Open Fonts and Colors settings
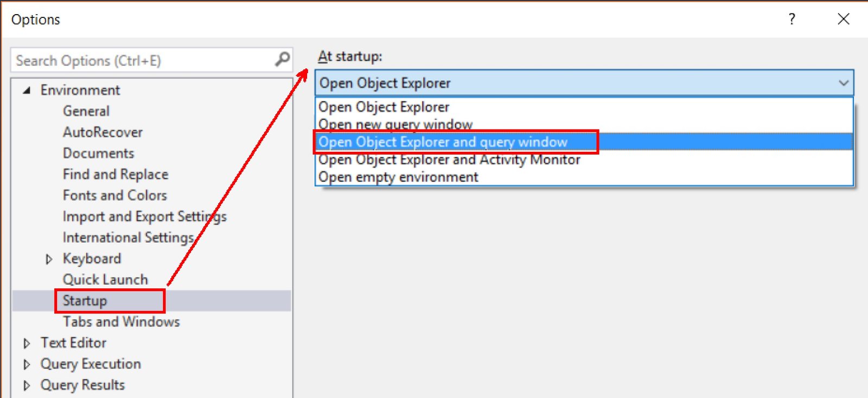This screenshot has height=398, width=868. [115, 196]
